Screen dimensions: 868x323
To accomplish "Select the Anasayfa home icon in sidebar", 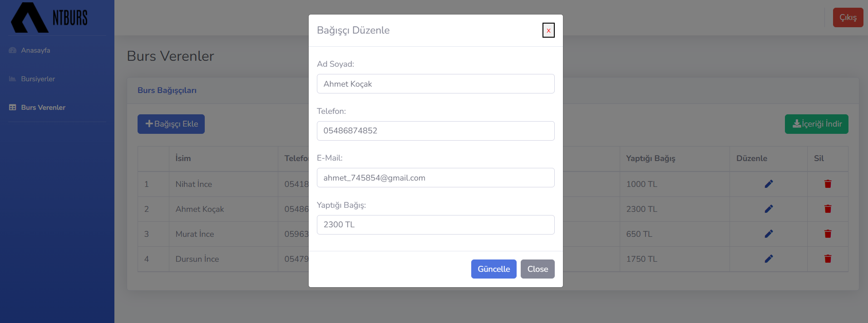I will [x=12, y=50].
